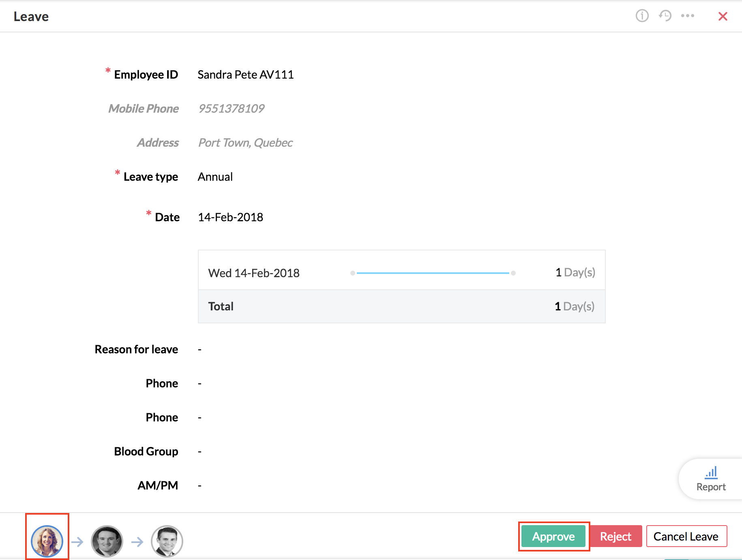Close the Leave dialog with red X

[723, 16]
